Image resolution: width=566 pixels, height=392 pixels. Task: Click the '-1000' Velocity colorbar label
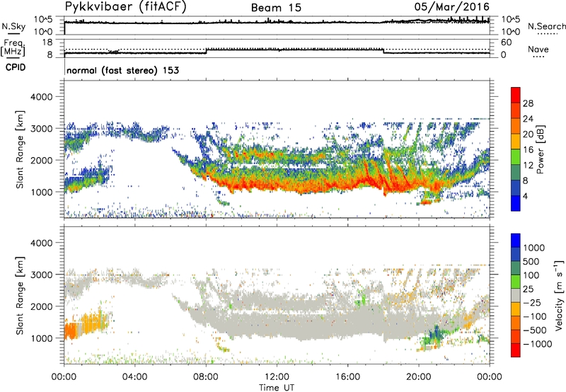pos(538,344)
